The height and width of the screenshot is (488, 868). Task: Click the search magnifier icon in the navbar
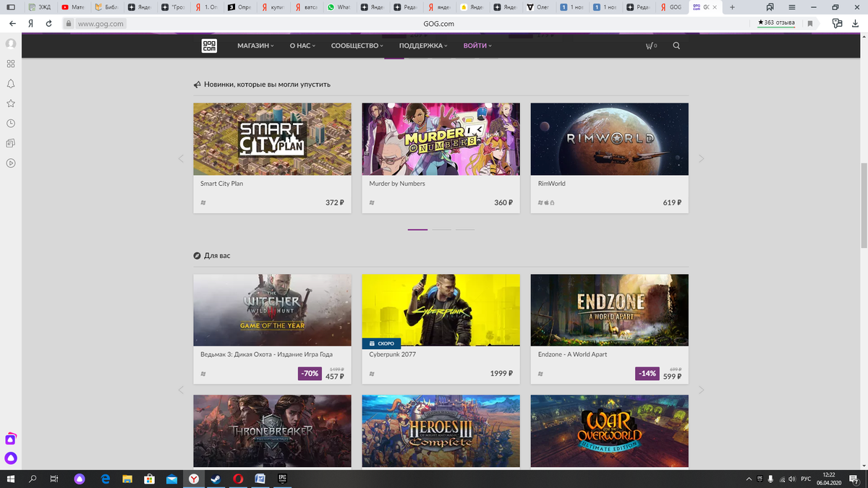click(676, 45)
